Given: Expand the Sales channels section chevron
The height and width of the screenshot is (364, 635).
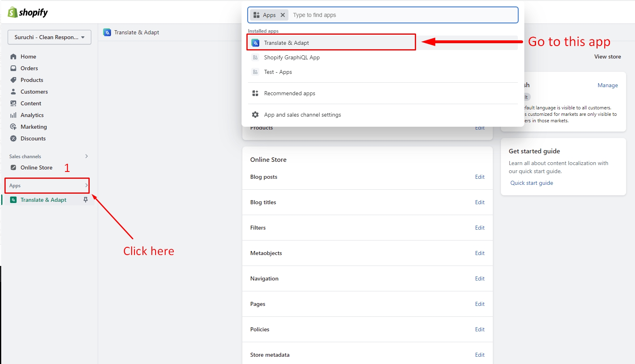Looking at the screenshot, I should click(x=86, y=156).
